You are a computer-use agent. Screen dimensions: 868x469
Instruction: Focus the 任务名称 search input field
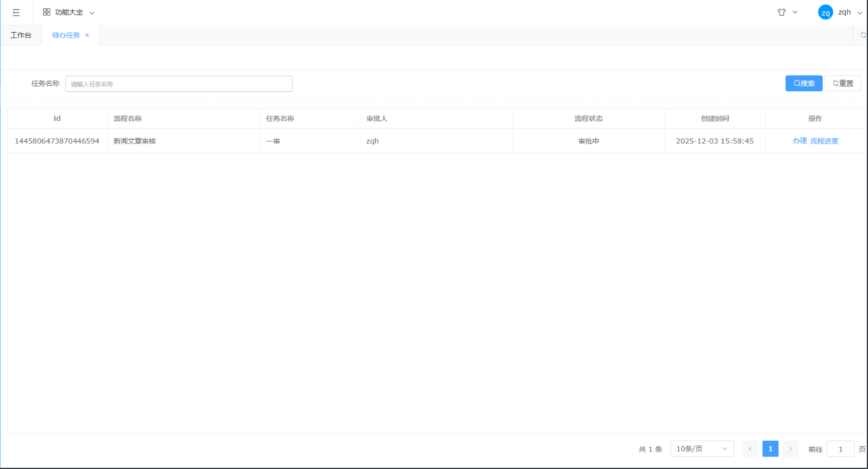point(178,84)
